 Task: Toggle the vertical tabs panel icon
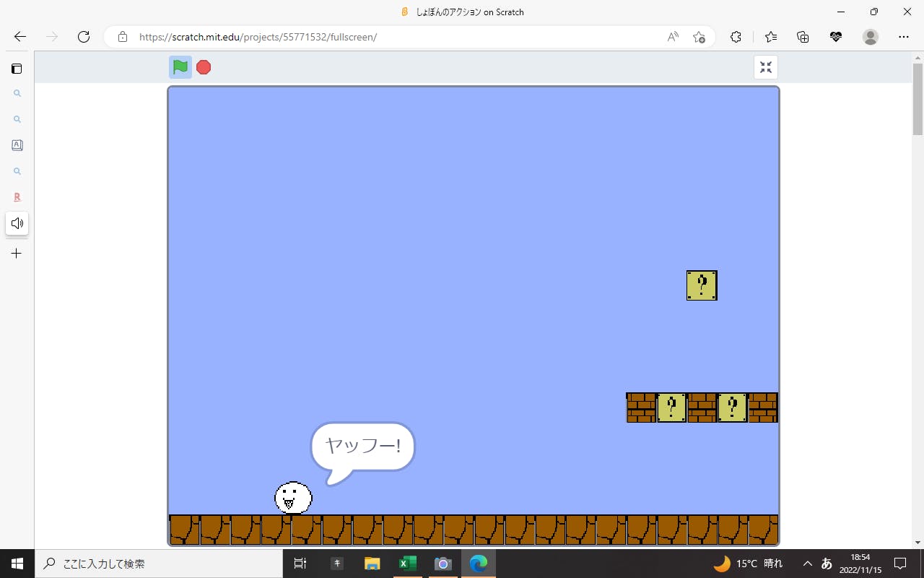(17, 69)
